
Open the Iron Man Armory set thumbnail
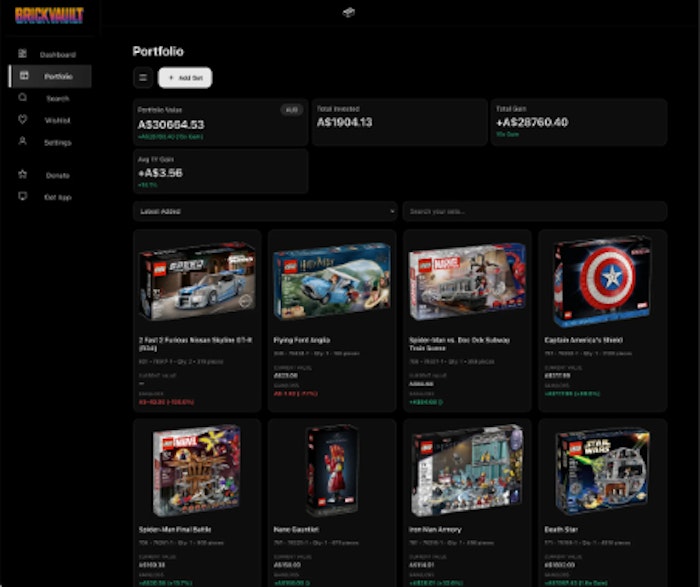click(467, 470)
